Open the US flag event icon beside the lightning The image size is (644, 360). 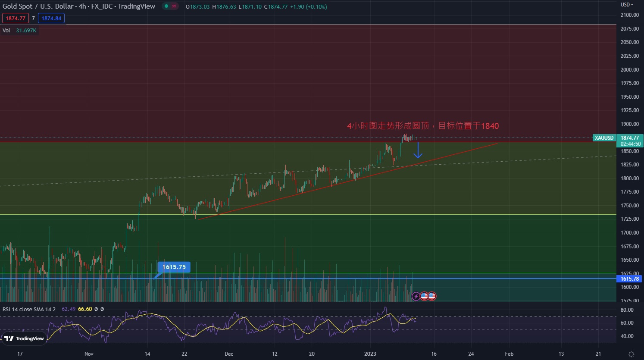click(x=424, y=296)
